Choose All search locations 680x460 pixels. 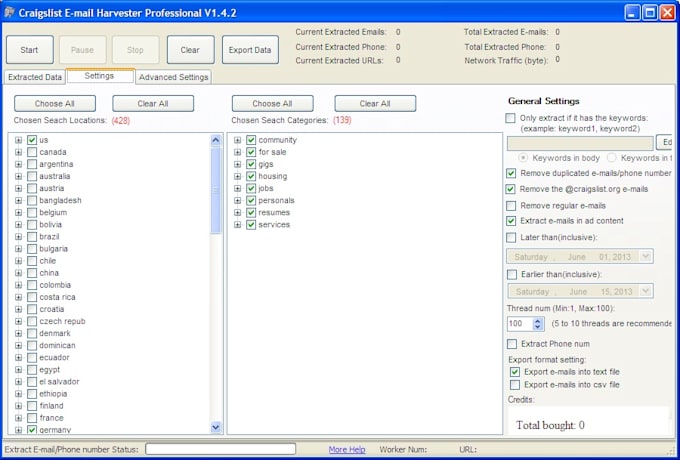55,104
